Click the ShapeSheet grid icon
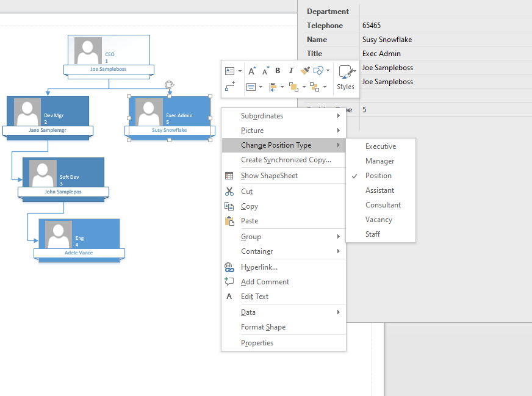 (229, 176)
